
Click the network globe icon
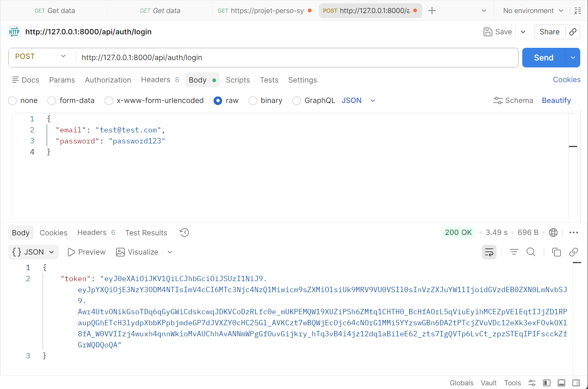(x=553, y=233)
